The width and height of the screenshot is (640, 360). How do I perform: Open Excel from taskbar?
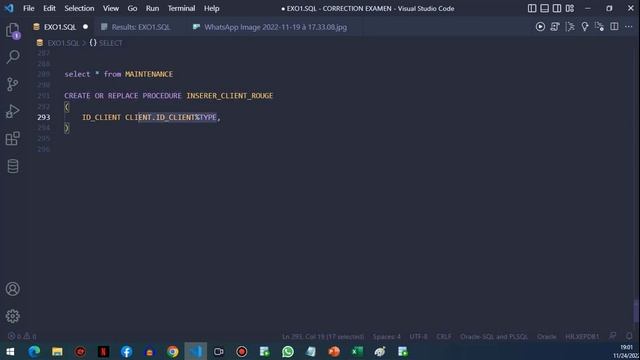point(357,351)
